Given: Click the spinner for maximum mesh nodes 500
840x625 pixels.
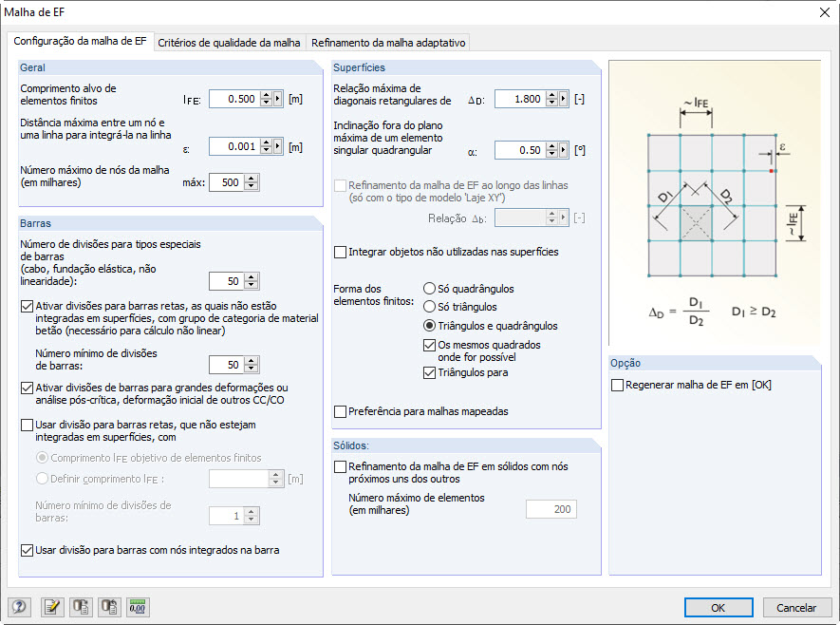Looking at the screenshot, I should 252,182.
